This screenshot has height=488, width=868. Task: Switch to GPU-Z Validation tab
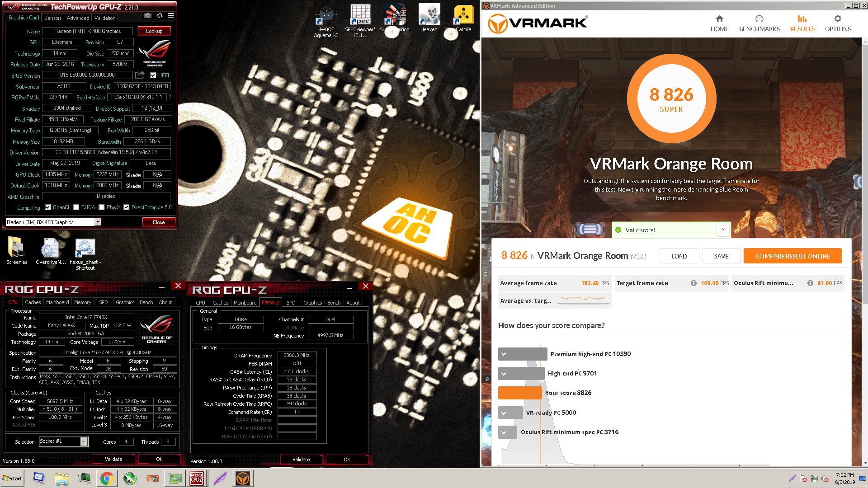[x=105, y=18]
